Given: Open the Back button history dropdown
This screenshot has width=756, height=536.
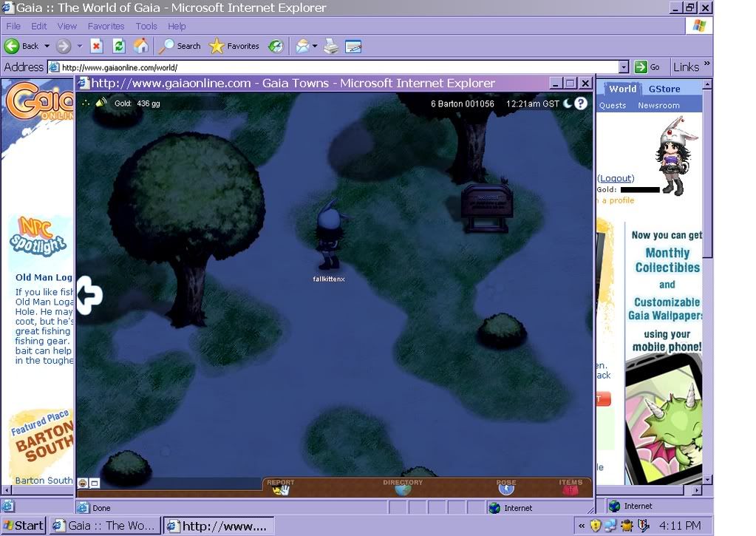Looking at the screenshot, I should (47, 47).
